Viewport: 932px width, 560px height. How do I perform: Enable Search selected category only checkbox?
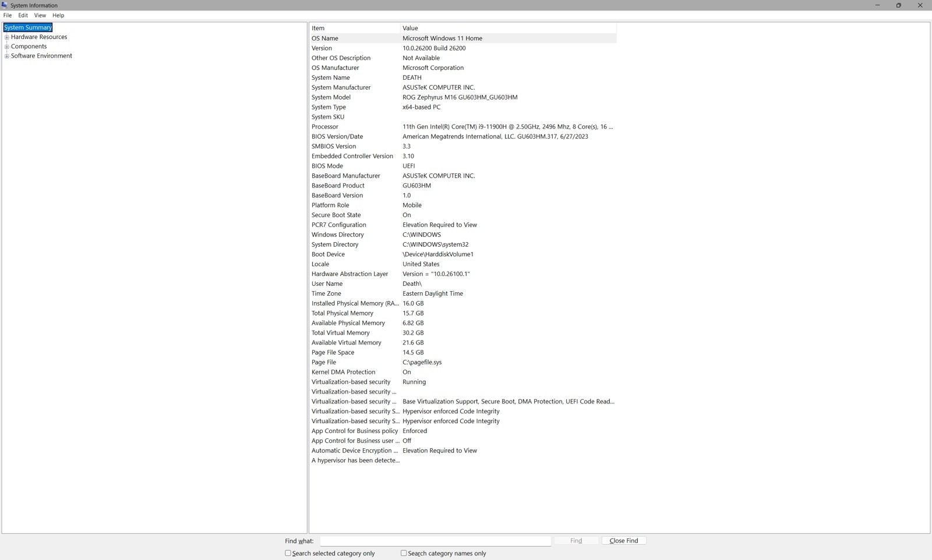point(288,553)
